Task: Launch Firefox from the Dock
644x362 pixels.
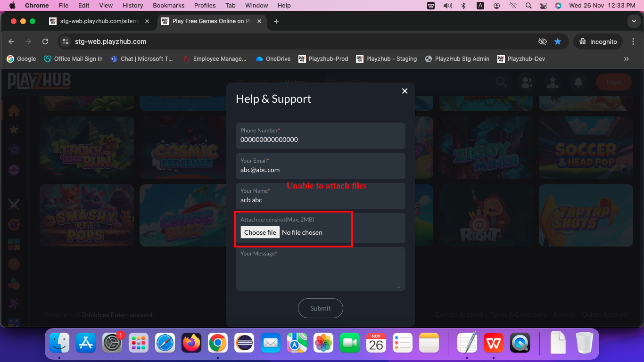Action: pyautogui.click(x=191, y=343)
